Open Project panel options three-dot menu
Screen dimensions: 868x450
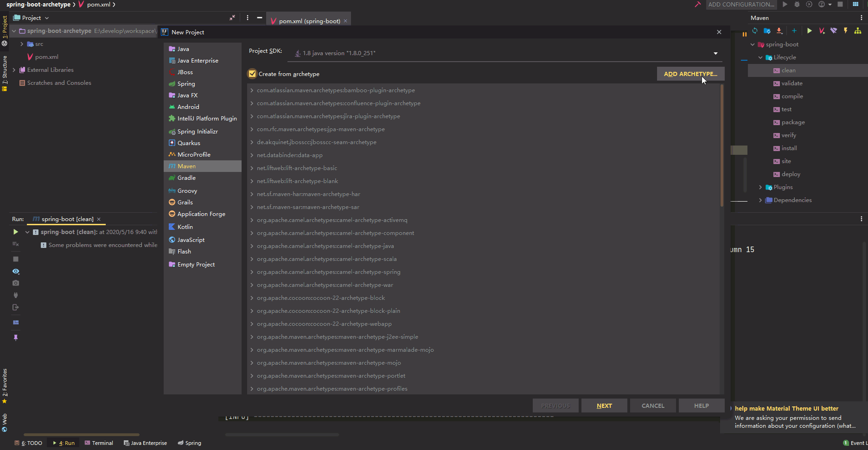pyautogui.click(x=248, y=18)
